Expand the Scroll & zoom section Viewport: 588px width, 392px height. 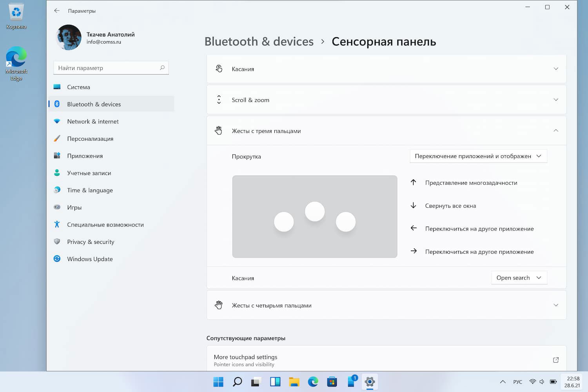[387, 100]
